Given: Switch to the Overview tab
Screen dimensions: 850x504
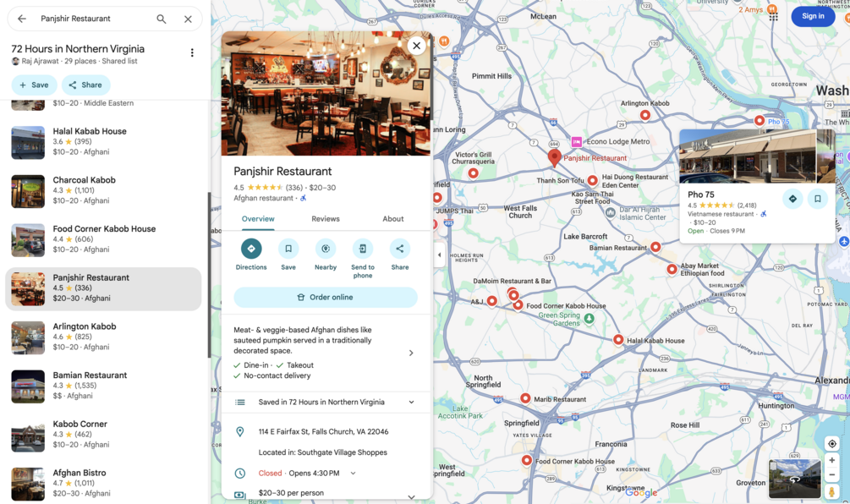Looking at the screenshot, I should click(x=258, y=219).
